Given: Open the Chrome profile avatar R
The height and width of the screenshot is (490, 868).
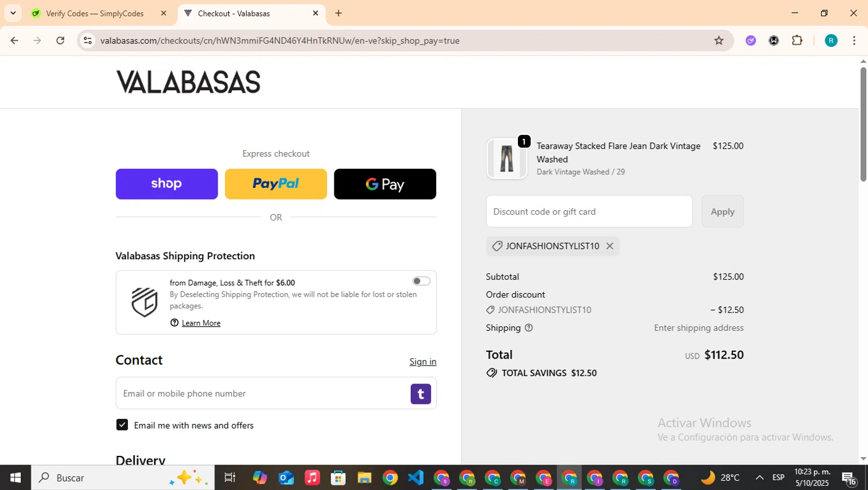Looking at the screenshot, I should (831, 40).
